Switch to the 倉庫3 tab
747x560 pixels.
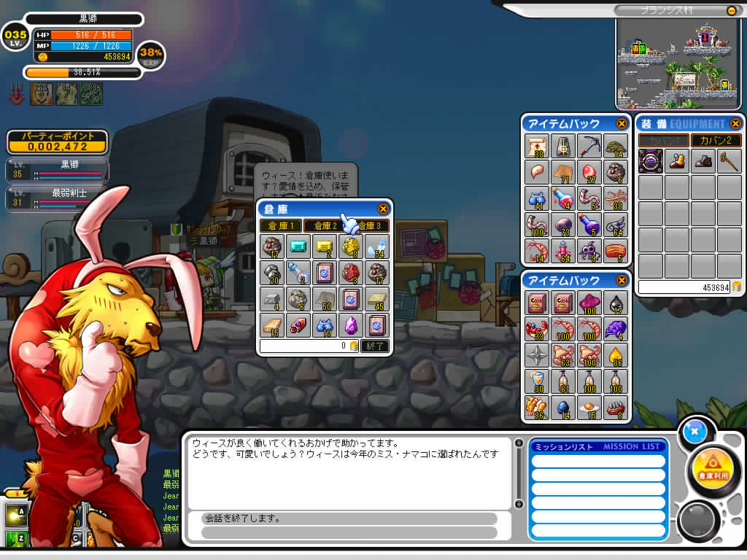click(x=369, y=225)
